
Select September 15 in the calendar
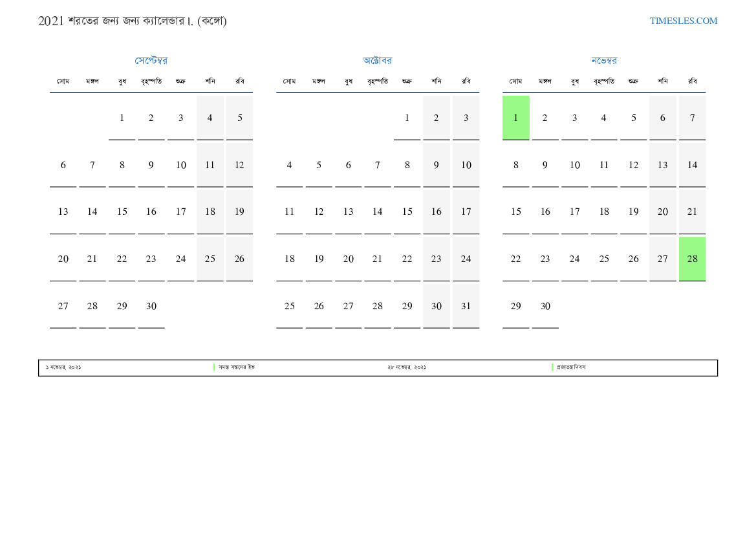122,212
